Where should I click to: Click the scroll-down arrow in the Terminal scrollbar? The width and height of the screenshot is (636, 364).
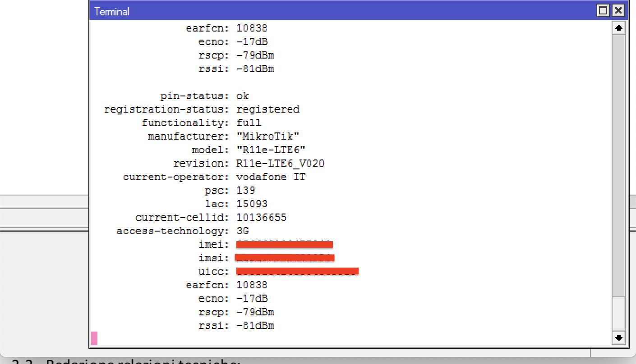tap(619, 337)
